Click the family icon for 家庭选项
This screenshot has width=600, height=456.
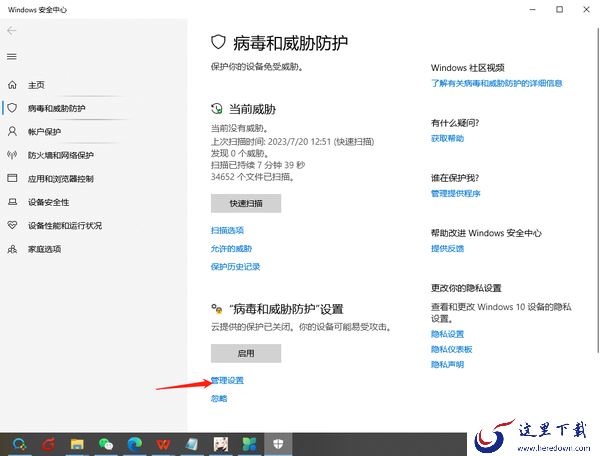pyautogui.click(x=12, y=249)
